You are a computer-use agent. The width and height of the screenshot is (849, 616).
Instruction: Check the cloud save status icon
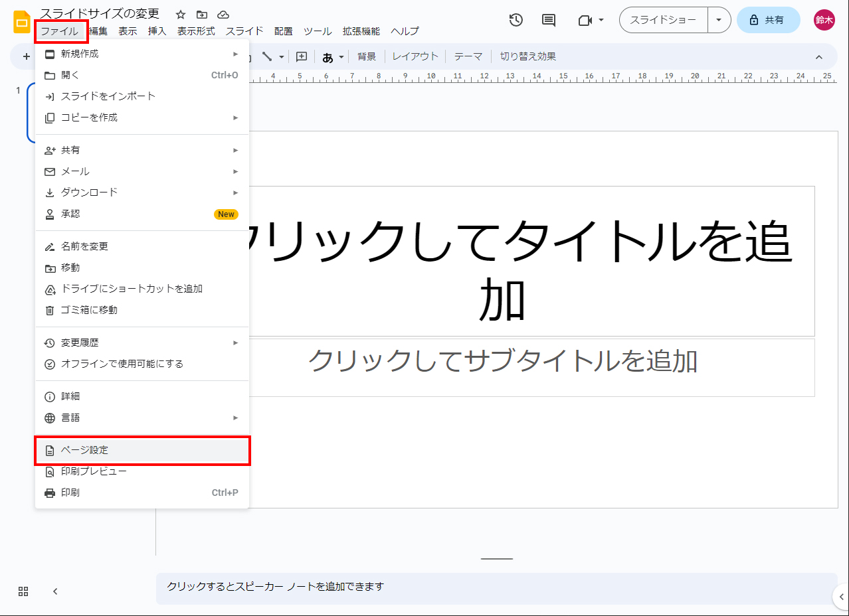pos(223,15)
